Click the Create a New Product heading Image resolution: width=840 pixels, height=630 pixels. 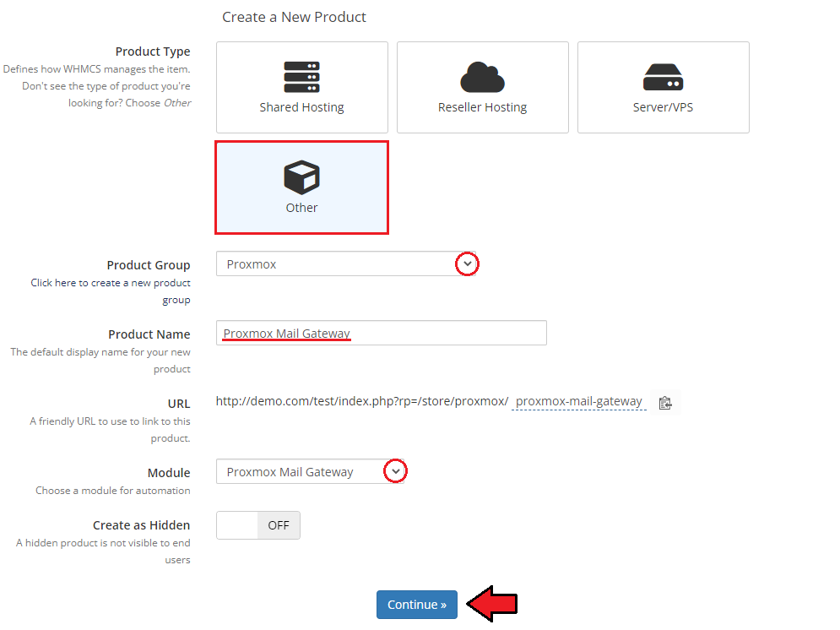tap(294, 17)
